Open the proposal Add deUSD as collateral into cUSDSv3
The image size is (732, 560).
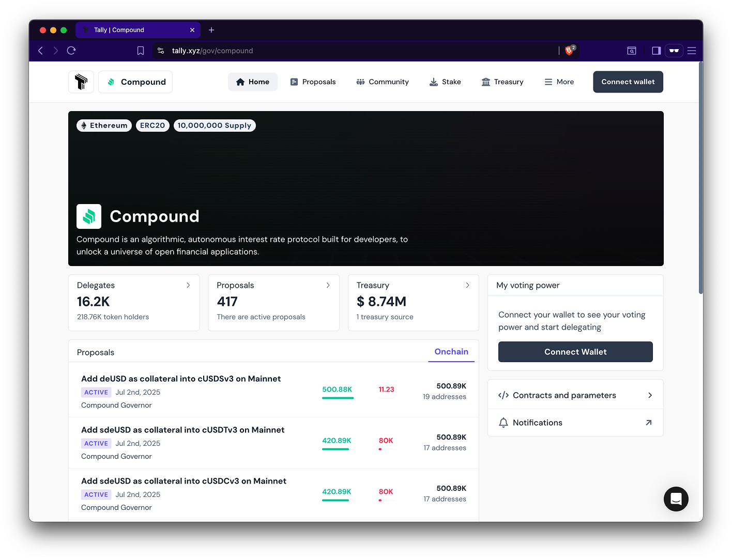coord(181,379)
